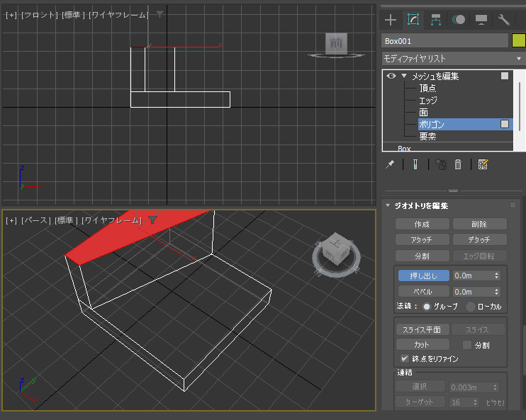The image size is (526, 420).
Task: Click the カット button
Action: [x=422, y=345]
